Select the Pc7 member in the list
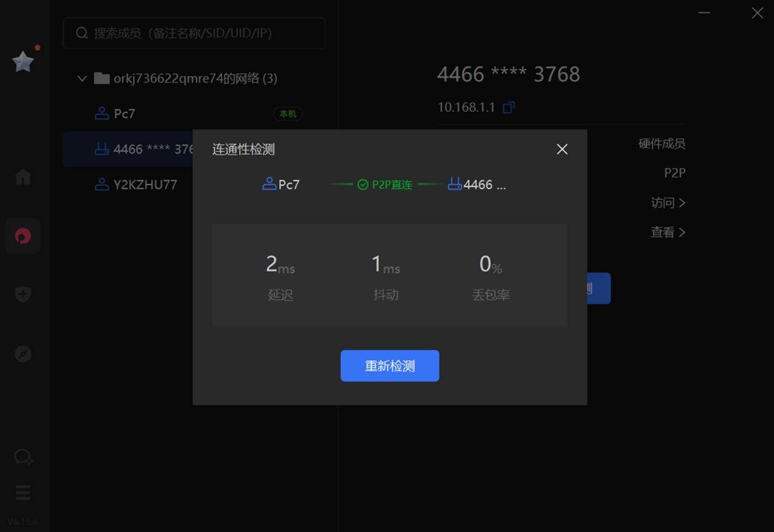Image resolution: width=774 pixels, height=532 pixels. click(x=194, y=114)
